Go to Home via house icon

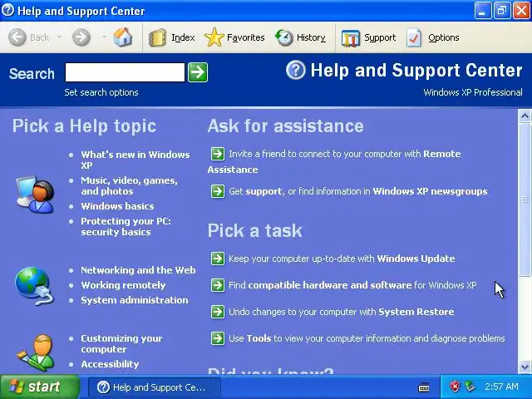click(123, 37)
